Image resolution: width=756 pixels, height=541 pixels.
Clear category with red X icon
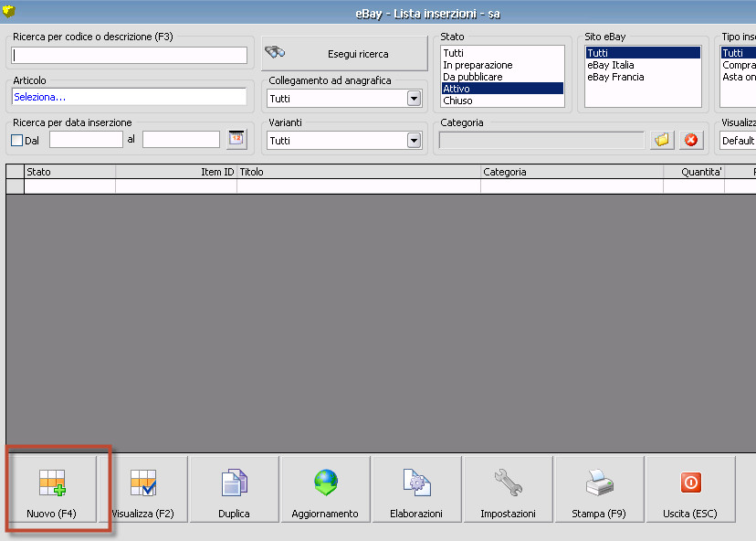click(x=691, y=140)
